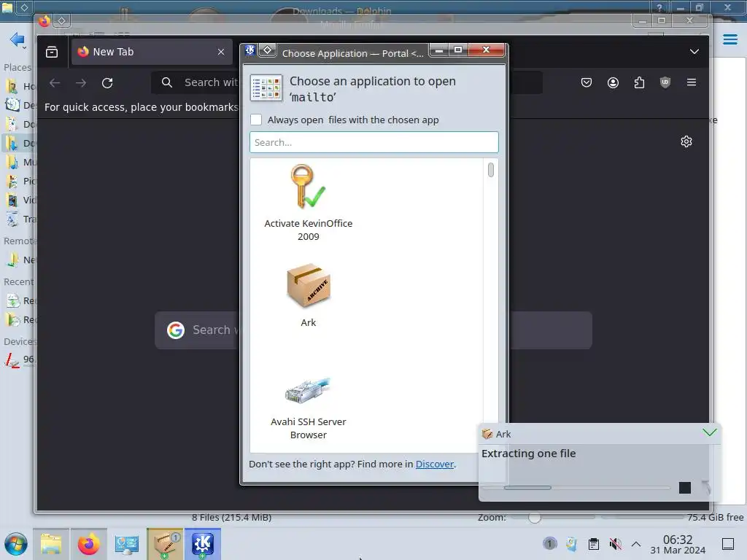Open the file manager taskbar icon
The image size is (747, 560).
pyautogui.click(x=51, y=544)
